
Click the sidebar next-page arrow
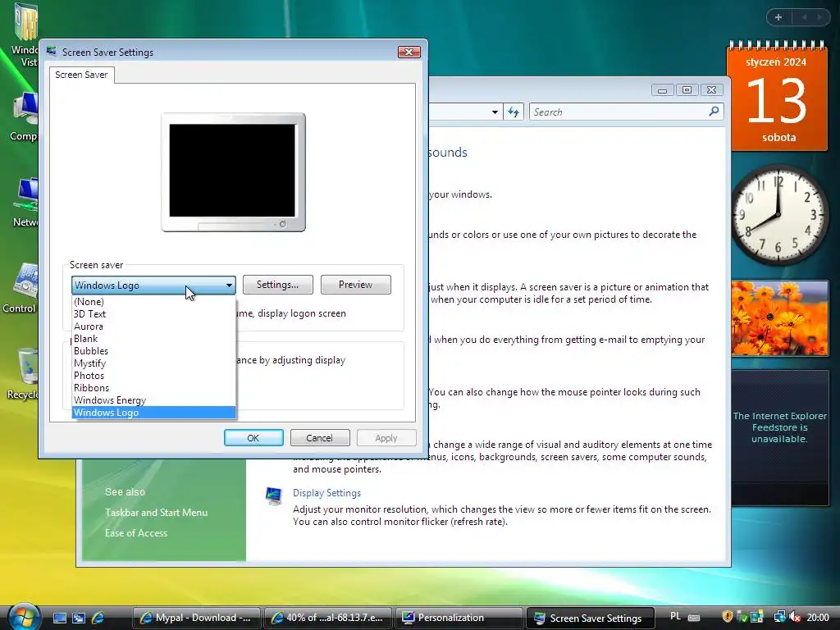pyautogui.click(x=819, y=17)
